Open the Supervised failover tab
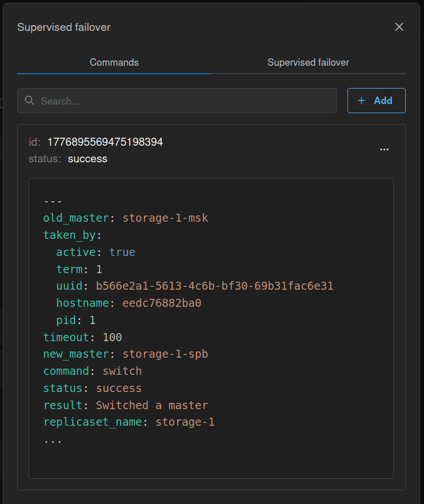 click(308, 62)
